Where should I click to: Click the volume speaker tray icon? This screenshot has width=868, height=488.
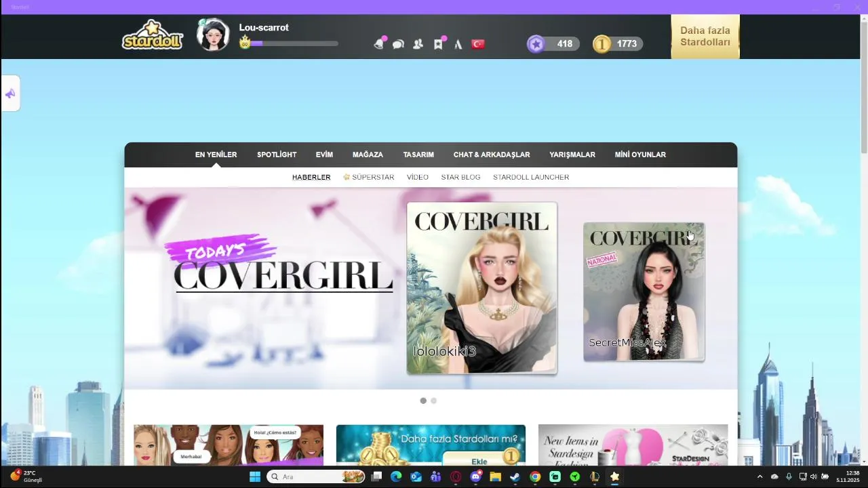(x=814, y=476)
